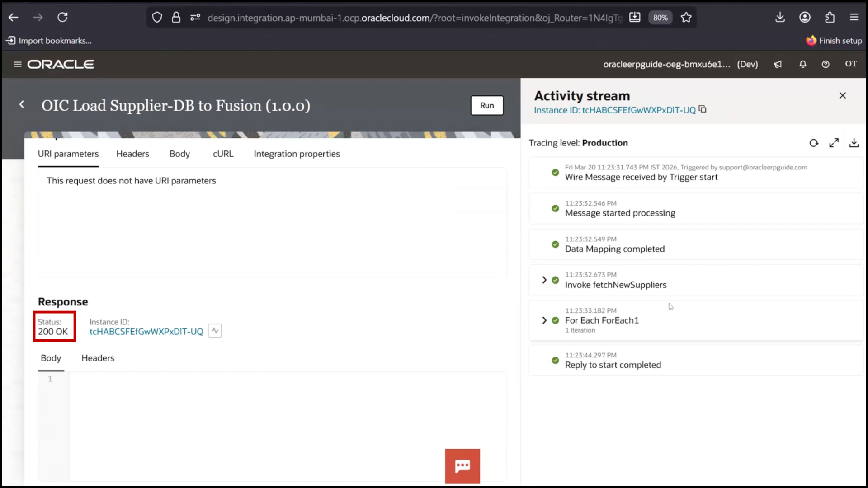This screenshot has width=868, height=488.
Task: Open the Instance ID link tcHABCSFEfGwWXPxDIT-UQ
Action: pyautogui.click(x=146, y=331)
